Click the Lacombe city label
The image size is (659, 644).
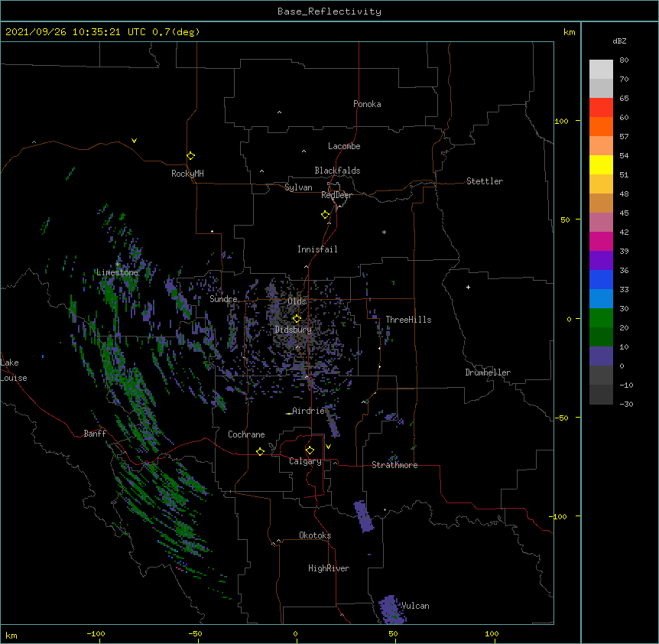coord(344,146)
